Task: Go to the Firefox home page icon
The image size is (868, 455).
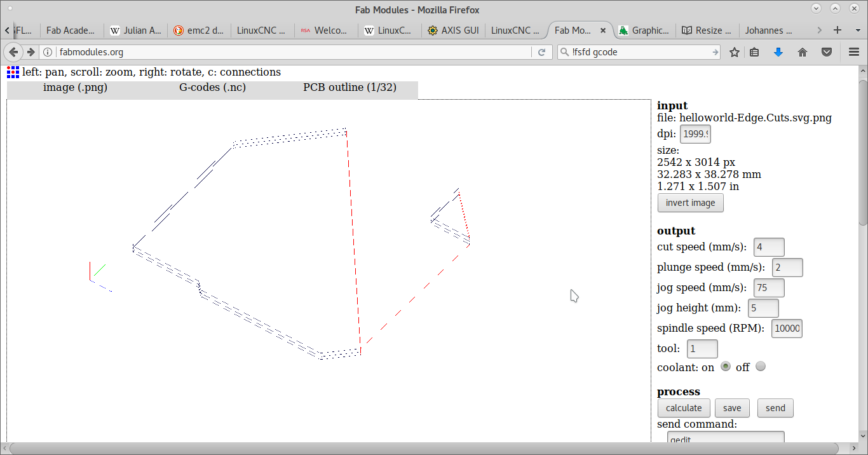Action: pos(803,52)
